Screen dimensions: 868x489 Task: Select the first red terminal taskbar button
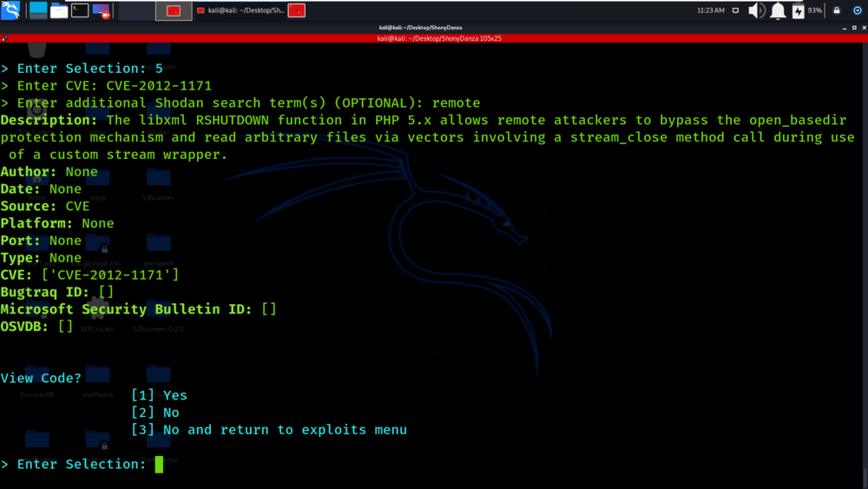174,10
